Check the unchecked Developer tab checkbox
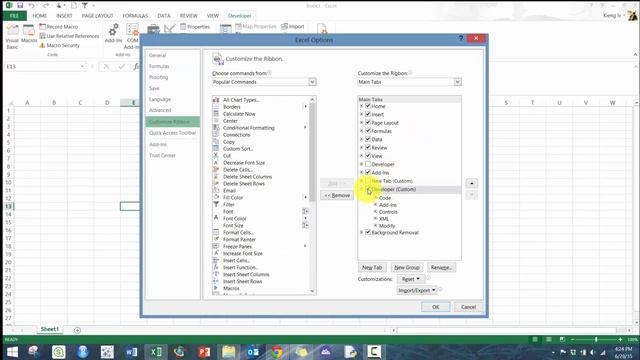Viewport: 640px width, 360px height. tap(368, 164)
